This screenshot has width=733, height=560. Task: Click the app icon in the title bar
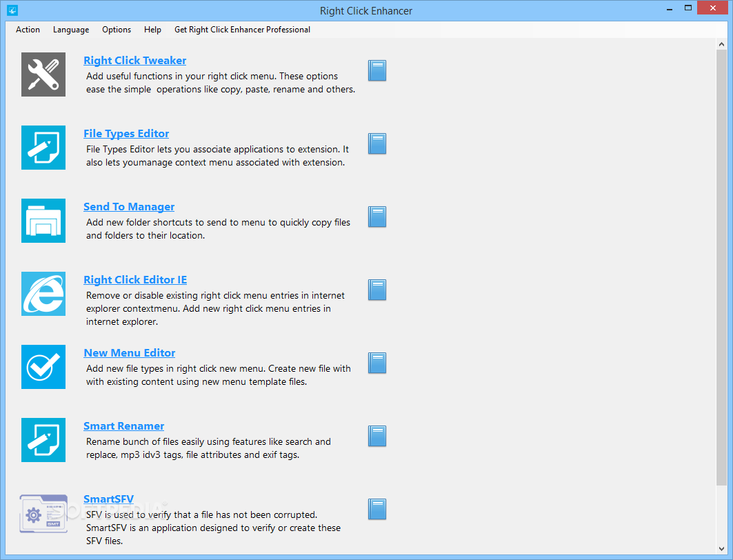click(12, 10)
